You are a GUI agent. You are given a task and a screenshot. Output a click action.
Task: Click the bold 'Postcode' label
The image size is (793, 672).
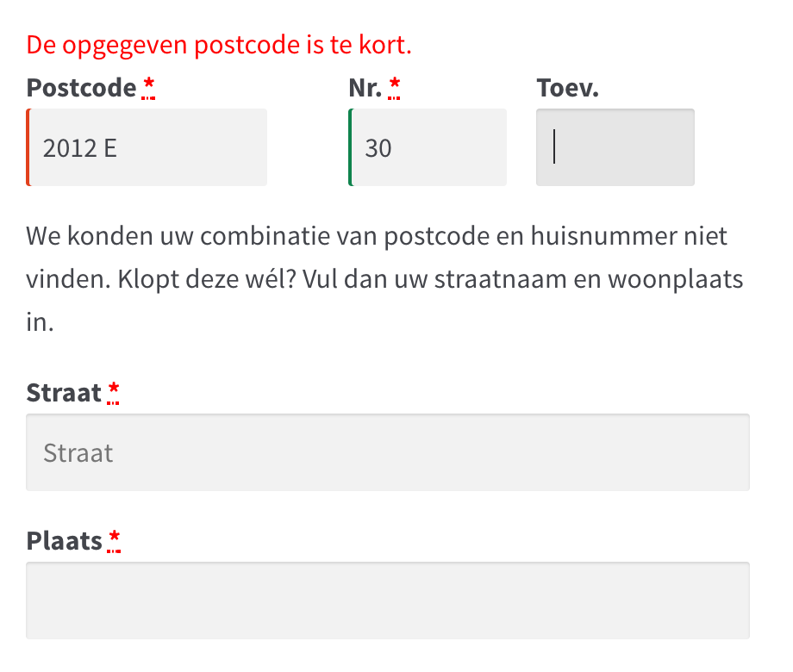(82, 88)
